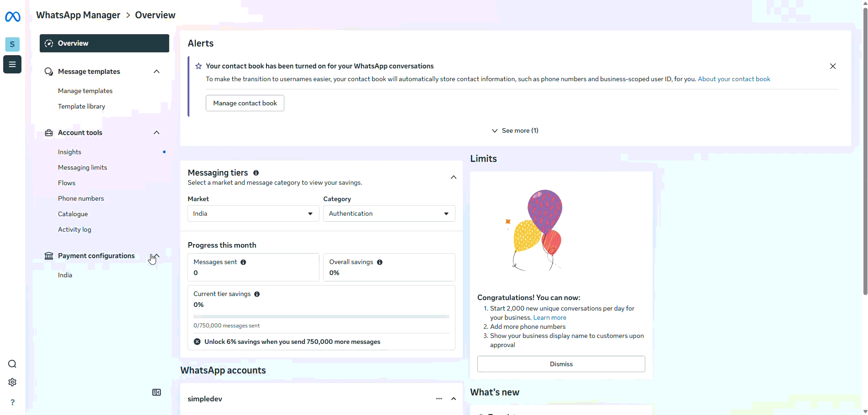Show info for Overall savings
Viewport: 868px width, 415px height.
pos(380,262)
